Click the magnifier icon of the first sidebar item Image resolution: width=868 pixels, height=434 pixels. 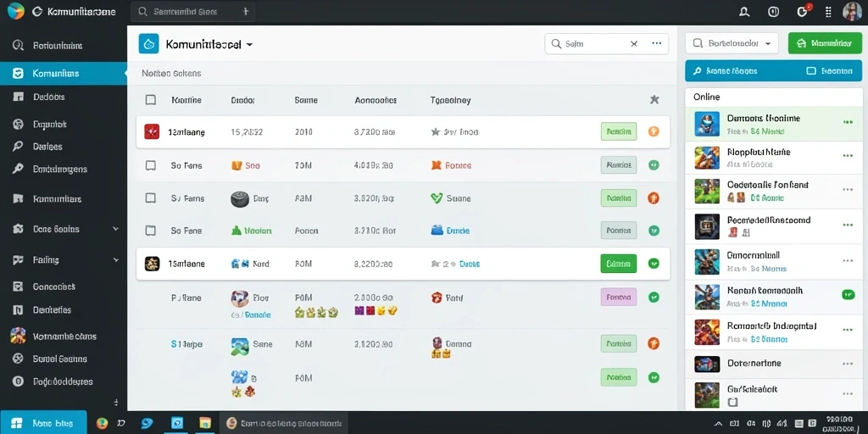tap(19, 46)
